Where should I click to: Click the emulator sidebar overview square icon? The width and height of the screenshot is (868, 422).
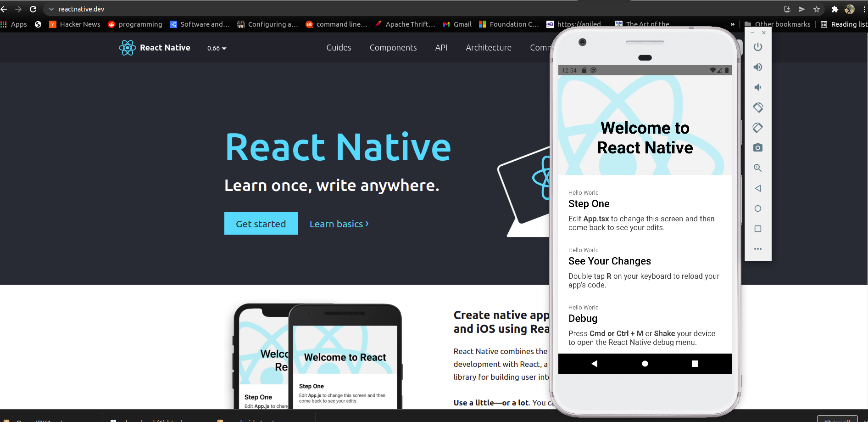758,229
